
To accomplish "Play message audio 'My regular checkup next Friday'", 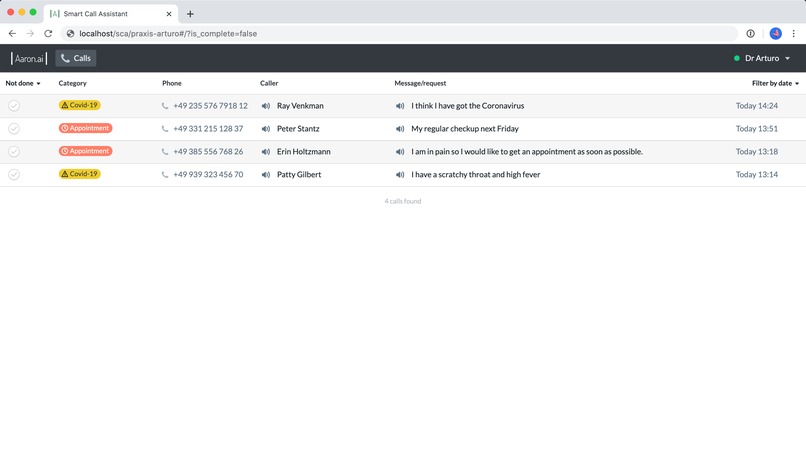I will pos(400,129).
